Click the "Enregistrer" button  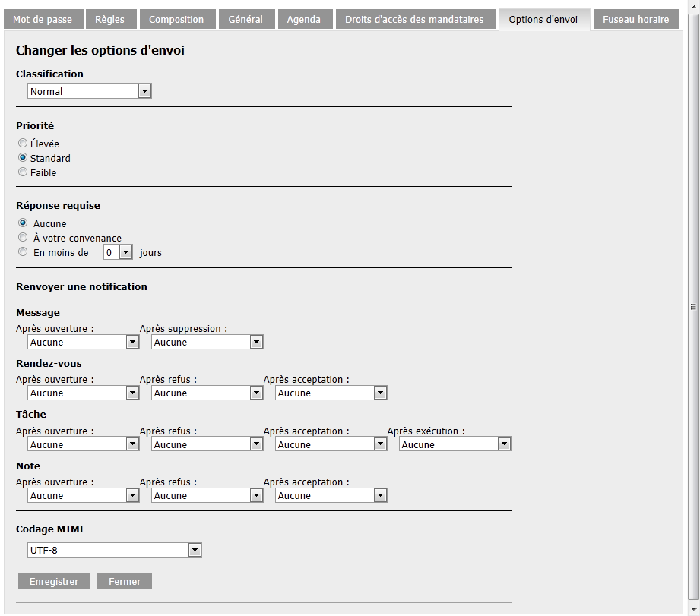point(53,581)
